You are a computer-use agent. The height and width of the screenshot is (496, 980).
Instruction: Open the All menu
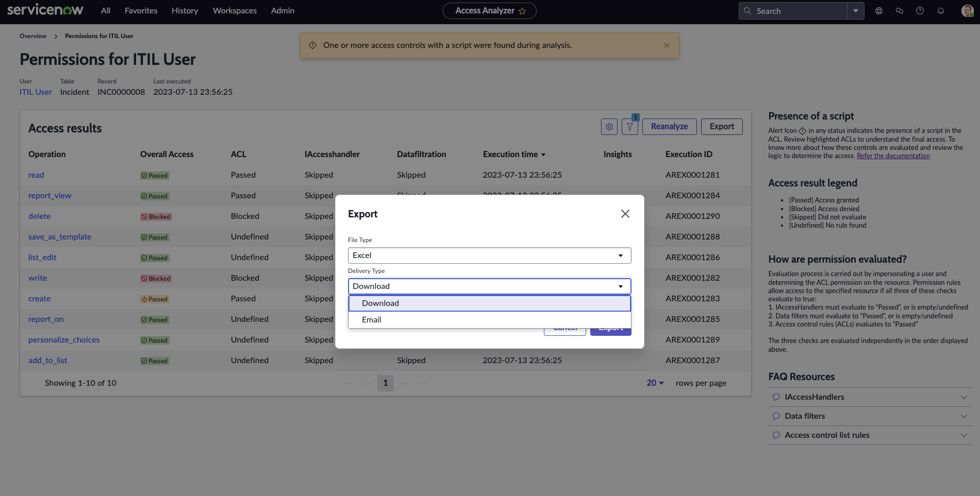click(106, 11)
